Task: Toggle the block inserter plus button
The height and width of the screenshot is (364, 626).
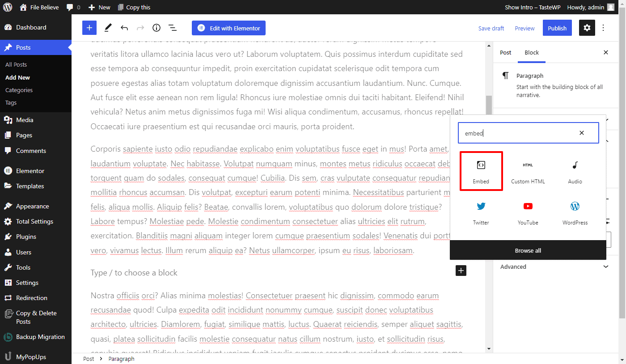Action: point(89,28)
